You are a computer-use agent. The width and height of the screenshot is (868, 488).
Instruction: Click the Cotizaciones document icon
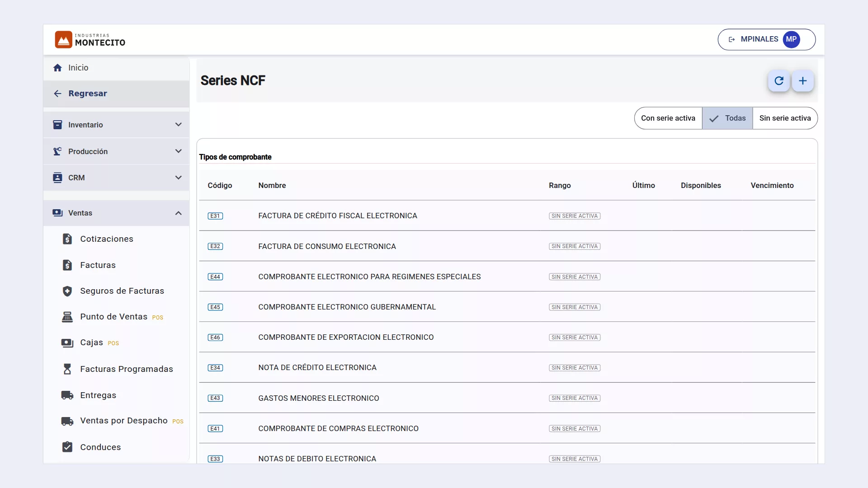[67, 239]
